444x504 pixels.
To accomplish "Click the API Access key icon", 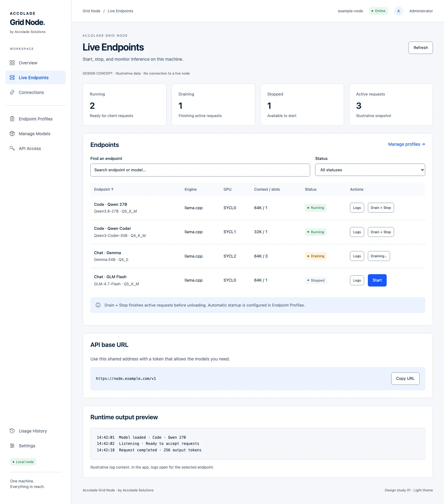I will point(12,148).
